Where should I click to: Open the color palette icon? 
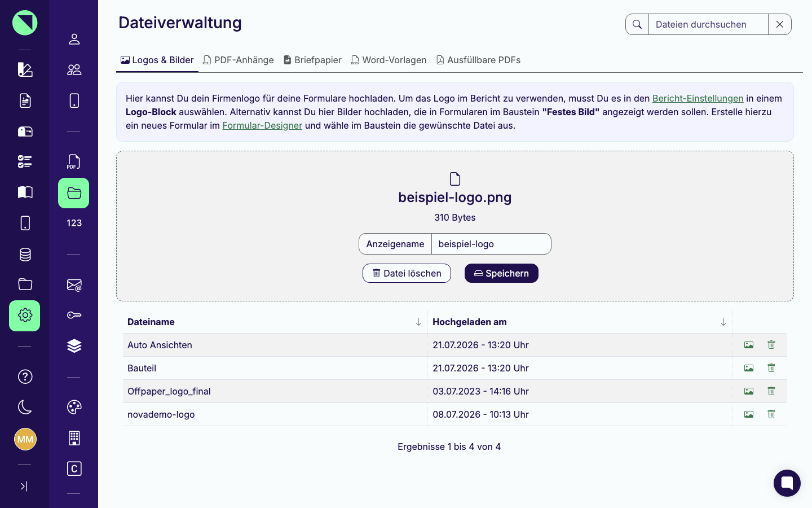pos(74,407)
